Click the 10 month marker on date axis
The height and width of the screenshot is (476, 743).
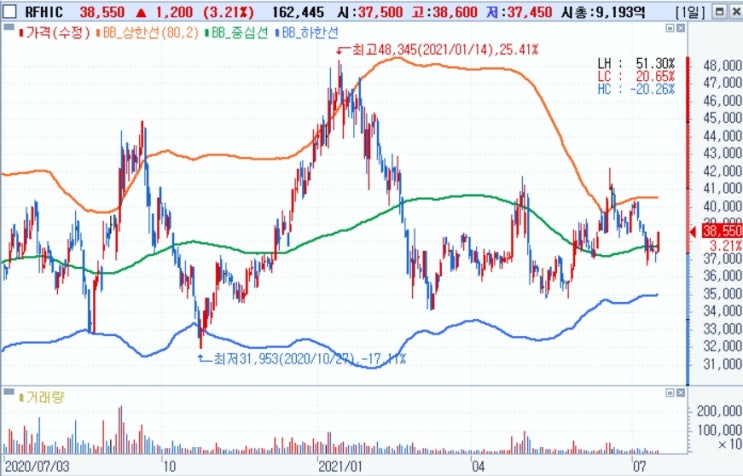(x=169, y=466)
